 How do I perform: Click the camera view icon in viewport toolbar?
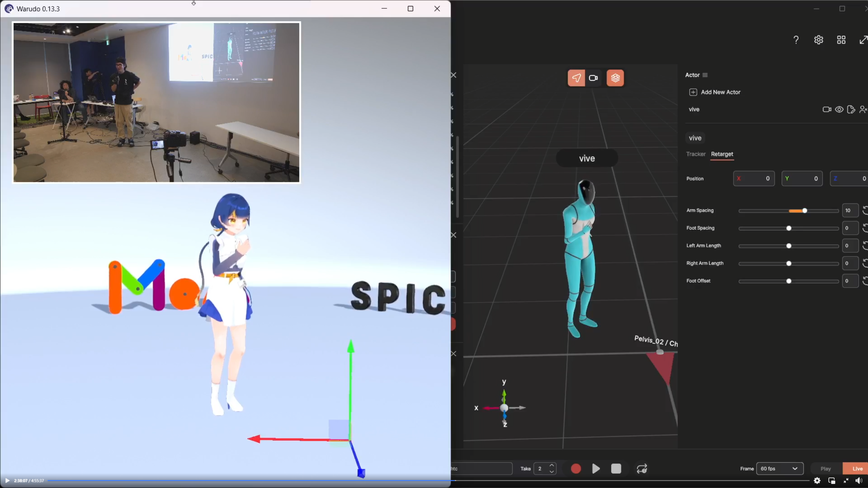pyautogui.click(x=593, y=78)
